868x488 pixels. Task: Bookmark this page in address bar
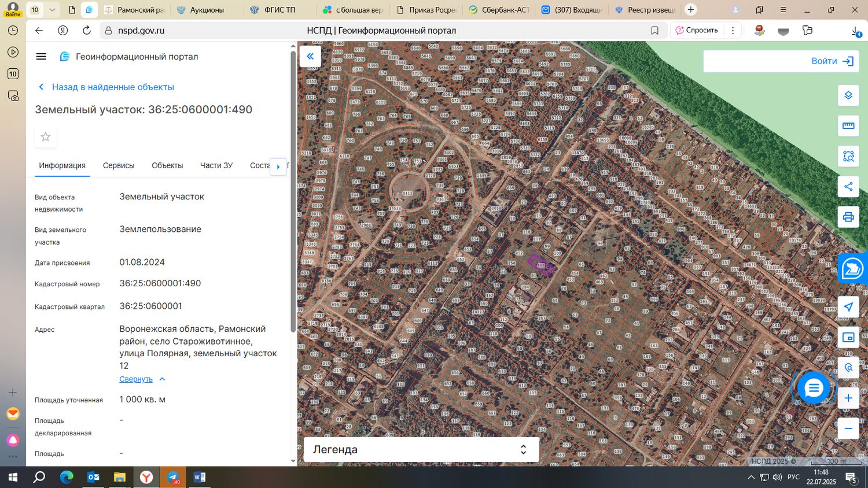pyautogui.click(x=654, y=31)
